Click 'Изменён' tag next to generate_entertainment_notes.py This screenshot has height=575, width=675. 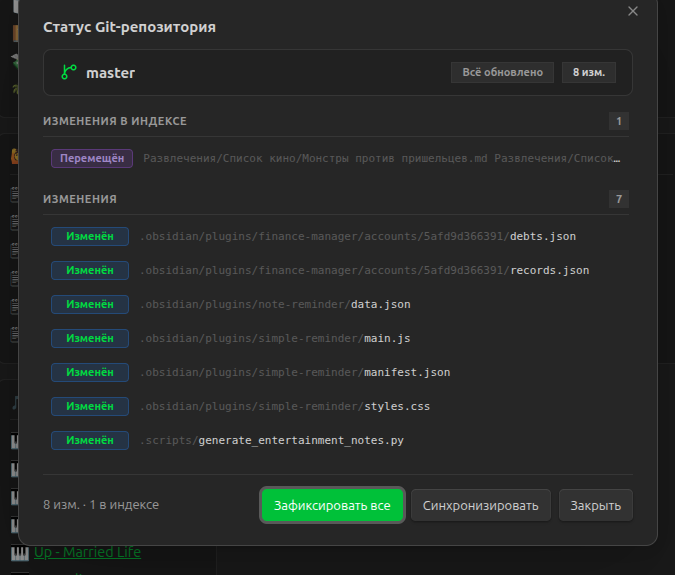(90, 440)
